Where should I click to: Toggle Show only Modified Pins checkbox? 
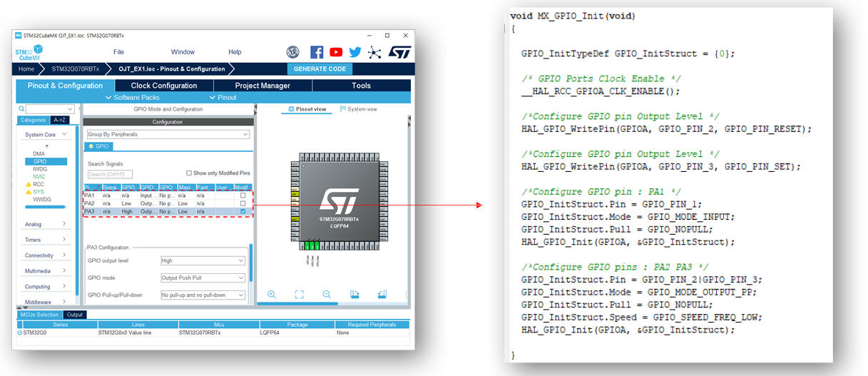pyautogui.click(x=189, y=173)
